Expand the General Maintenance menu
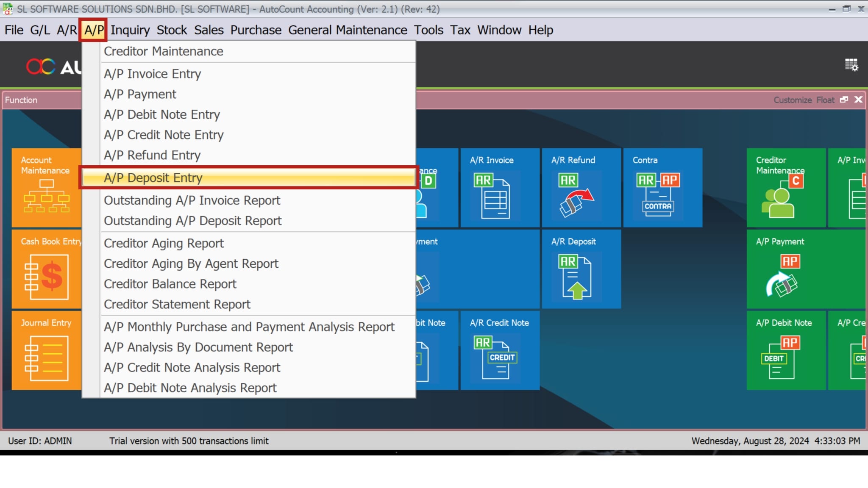 coord(348,30)
